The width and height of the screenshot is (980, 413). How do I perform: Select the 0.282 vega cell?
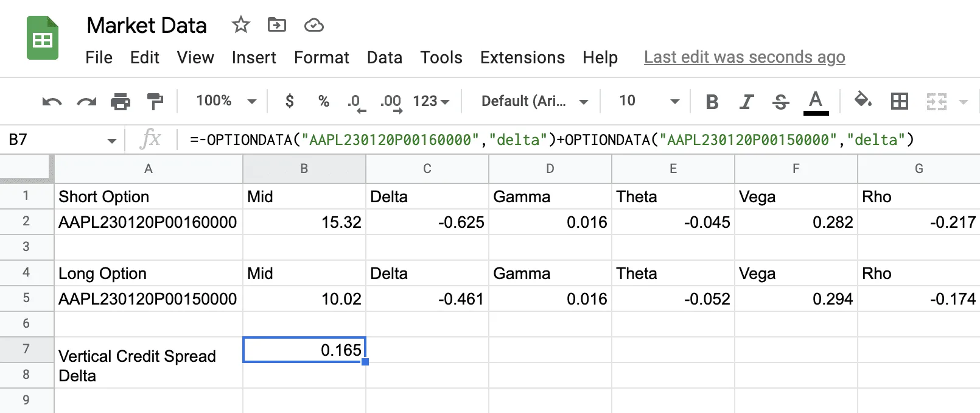(796, 222)
